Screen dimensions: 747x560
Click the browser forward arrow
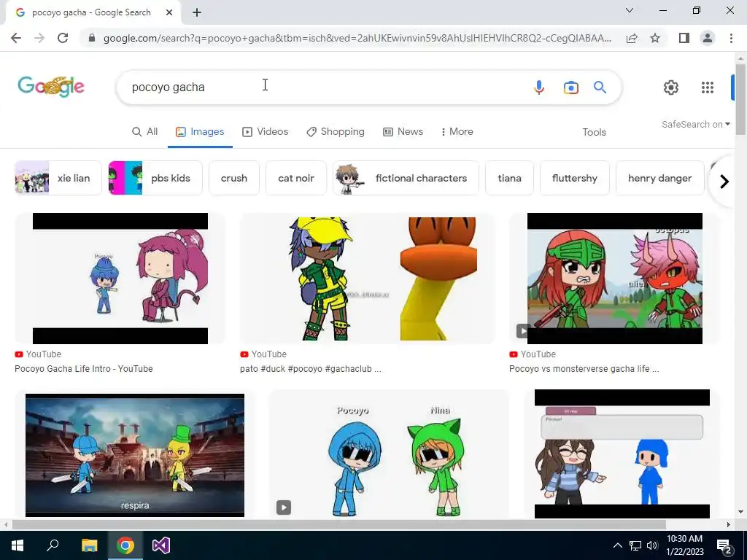click(x=39, y=38)
